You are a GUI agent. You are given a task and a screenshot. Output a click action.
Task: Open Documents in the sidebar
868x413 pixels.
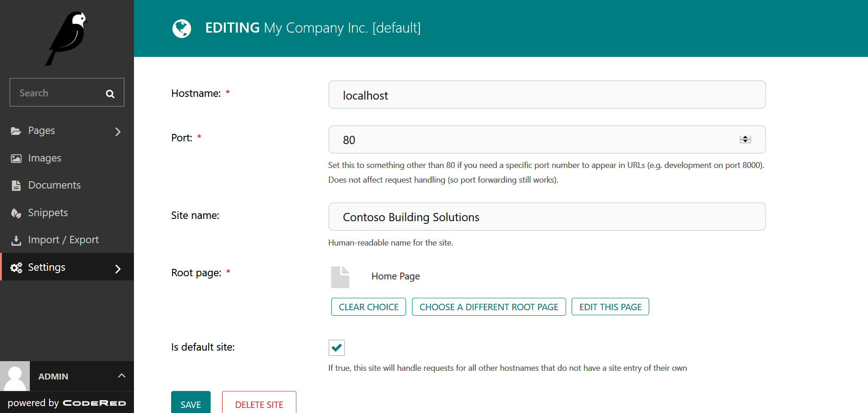coord(54,185)
